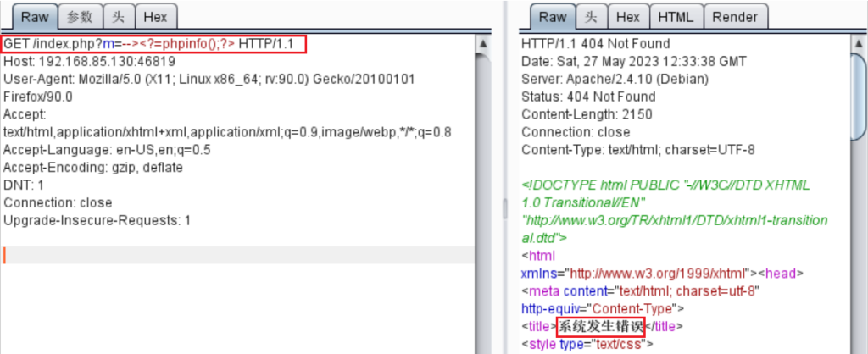Click the DOCTYPE html PUBLIC declaration
Viewport: 868px width, 354px height.
coord(675,212)
